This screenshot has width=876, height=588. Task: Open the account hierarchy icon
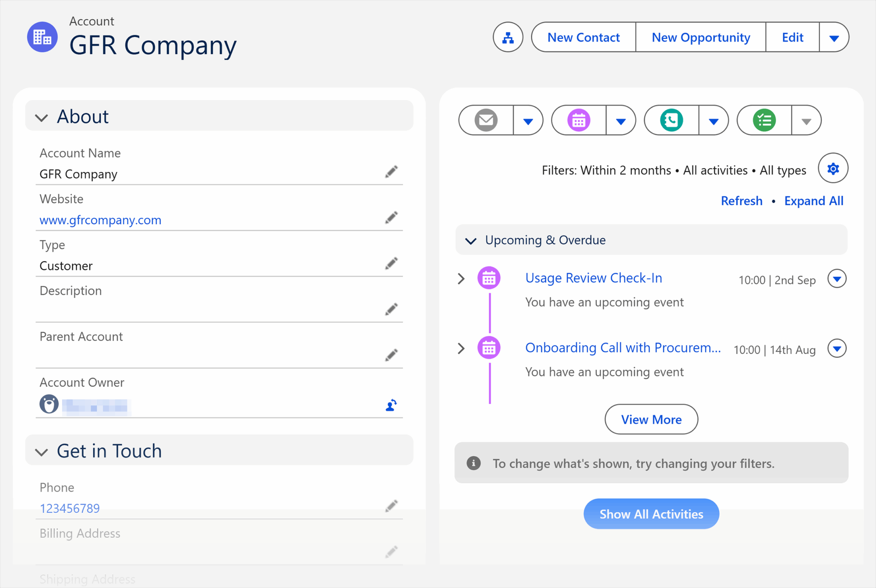coord(508,38)
